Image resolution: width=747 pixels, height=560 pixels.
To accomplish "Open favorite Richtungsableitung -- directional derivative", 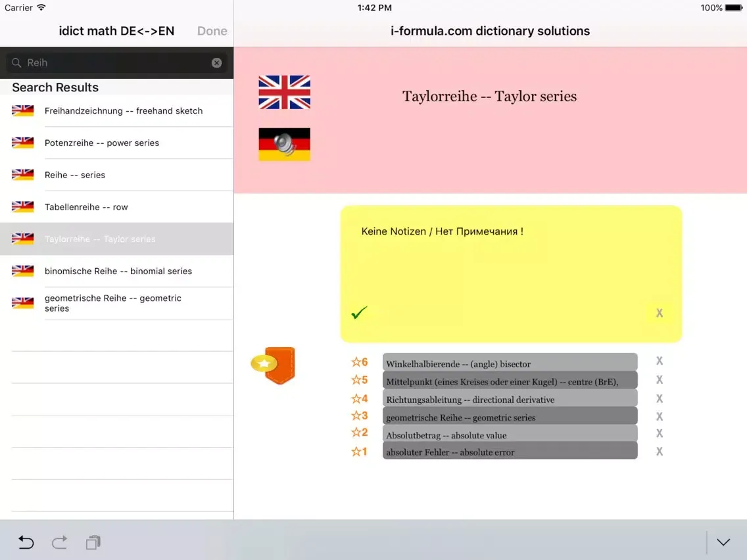I will (x=510, y=398).
